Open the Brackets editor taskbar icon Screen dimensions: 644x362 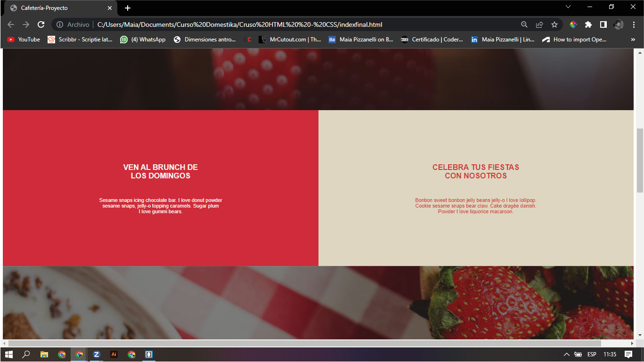click(x=149, y=354)
